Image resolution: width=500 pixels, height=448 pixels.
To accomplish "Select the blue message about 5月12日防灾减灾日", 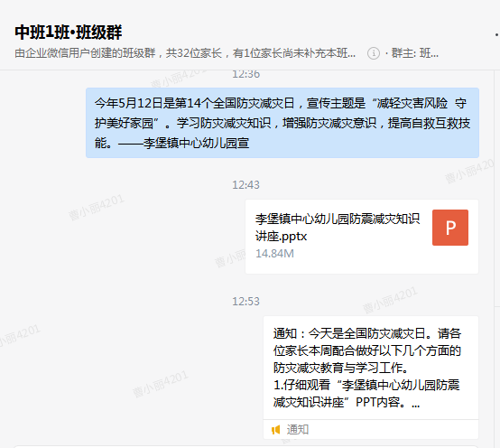I will coord(282,123).
